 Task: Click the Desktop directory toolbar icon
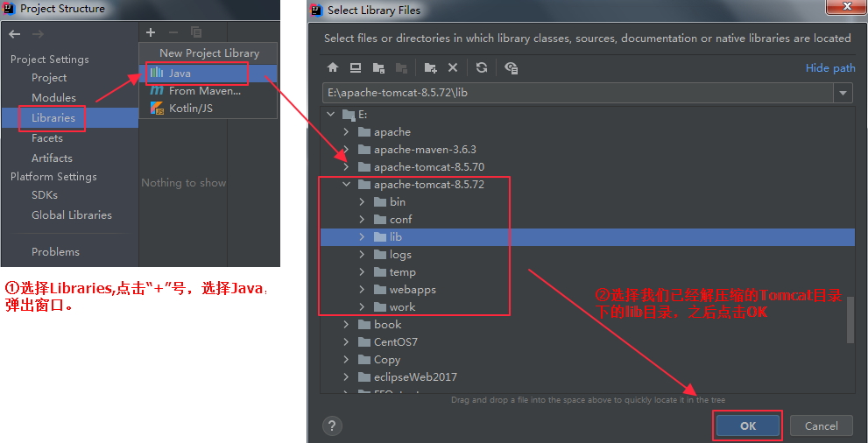click(x=356, y=67)
